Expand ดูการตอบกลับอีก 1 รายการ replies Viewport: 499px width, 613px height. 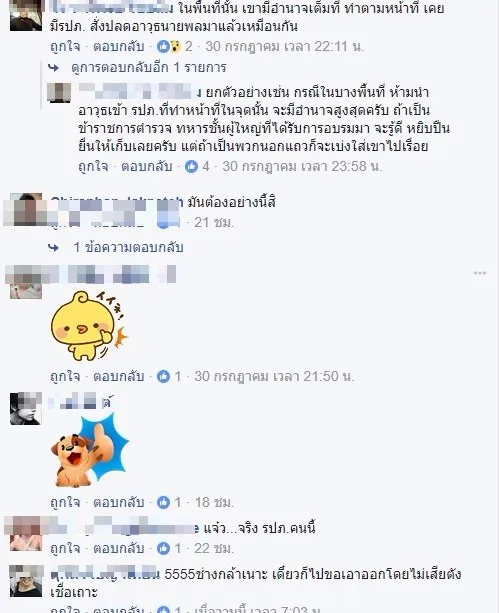pyautogui.click(x=149, y=67)
